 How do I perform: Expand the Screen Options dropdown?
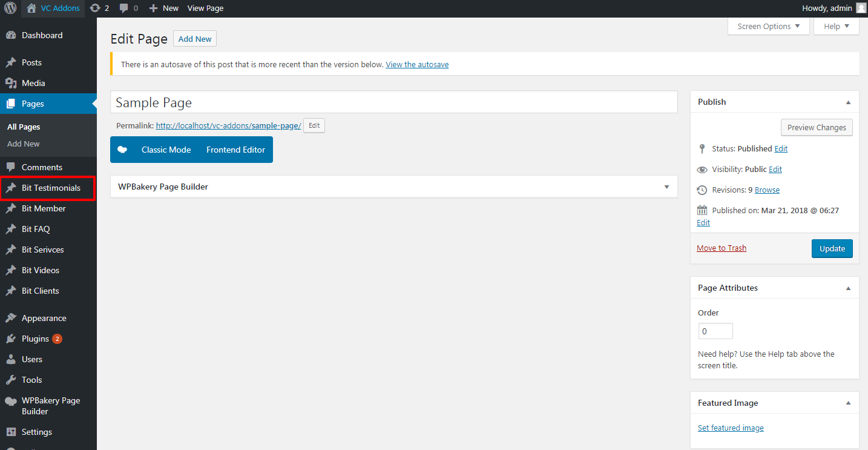click(x=768, y=26)
